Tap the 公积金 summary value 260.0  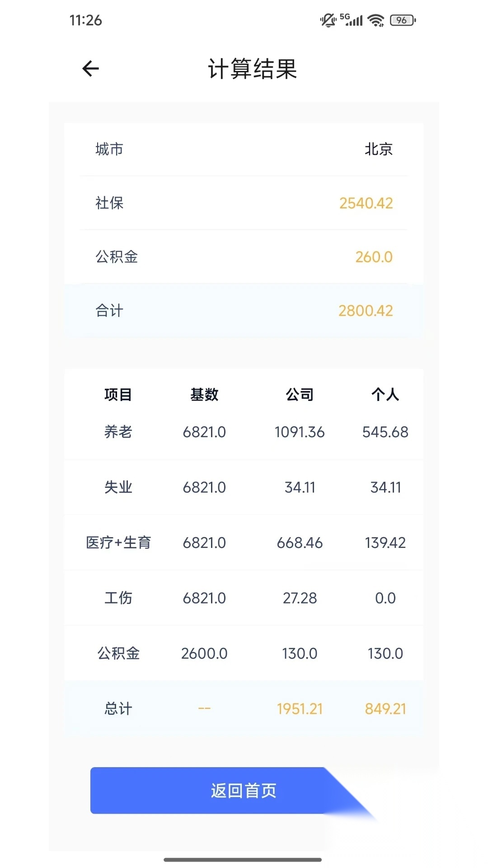click(x=374, y=257)
